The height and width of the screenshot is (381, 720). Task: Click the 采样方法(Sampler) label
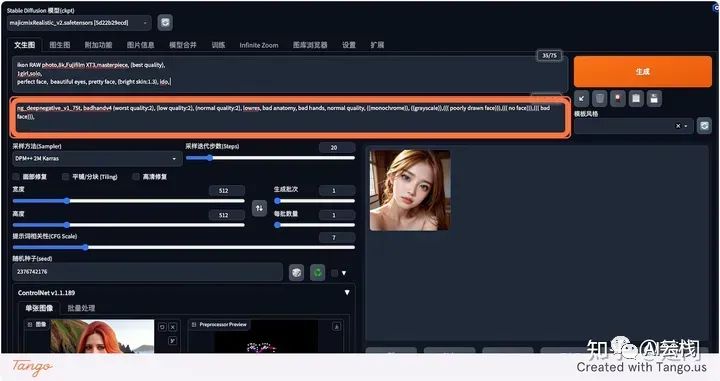pos(37,146)
